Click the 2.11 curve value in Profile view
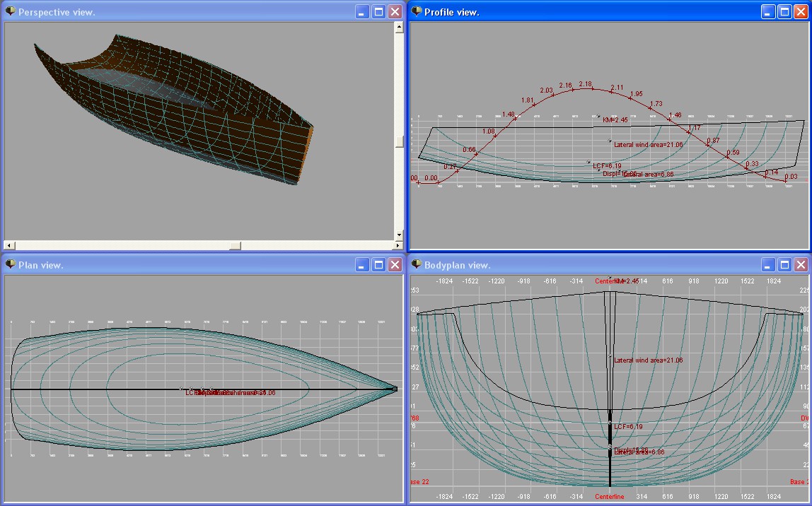Viewport: 812px width, 506px height. coord(617,88)
